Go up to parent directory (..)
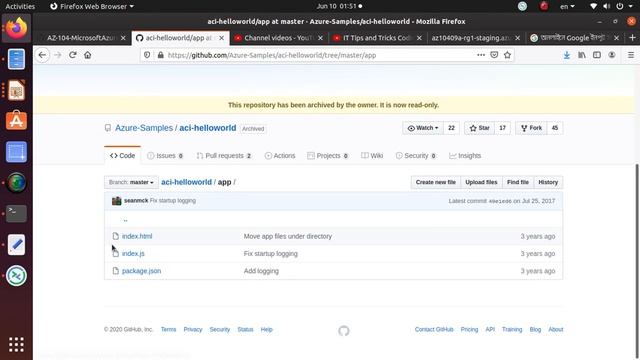 [x=125, y=220]
